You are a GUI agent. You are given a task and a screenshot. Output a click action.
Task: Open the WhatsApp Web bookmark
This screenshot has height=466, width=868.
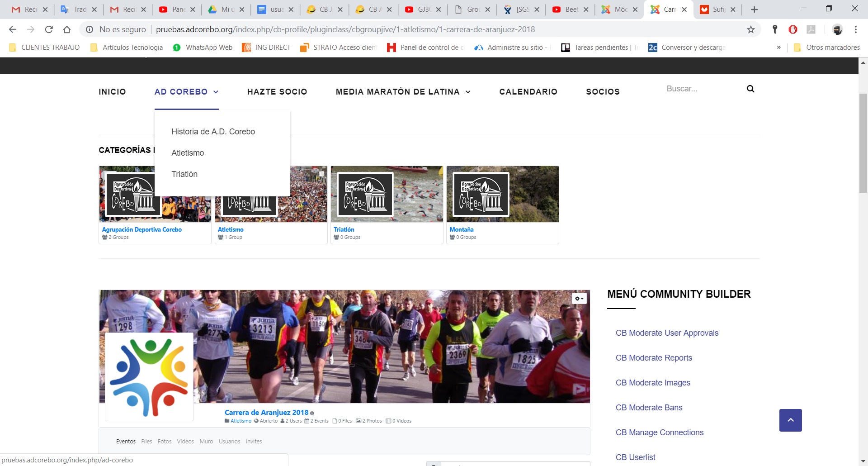(x=203, y=48)
